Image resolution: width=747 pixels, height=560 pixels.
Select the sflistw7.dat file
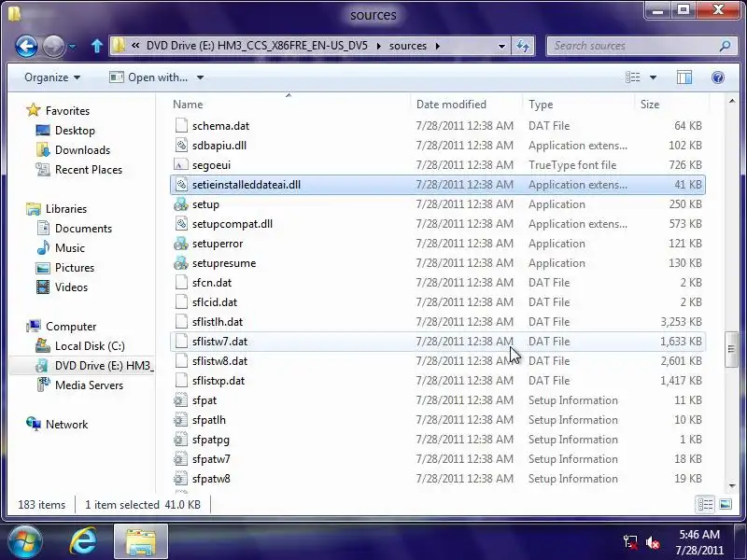437,342
